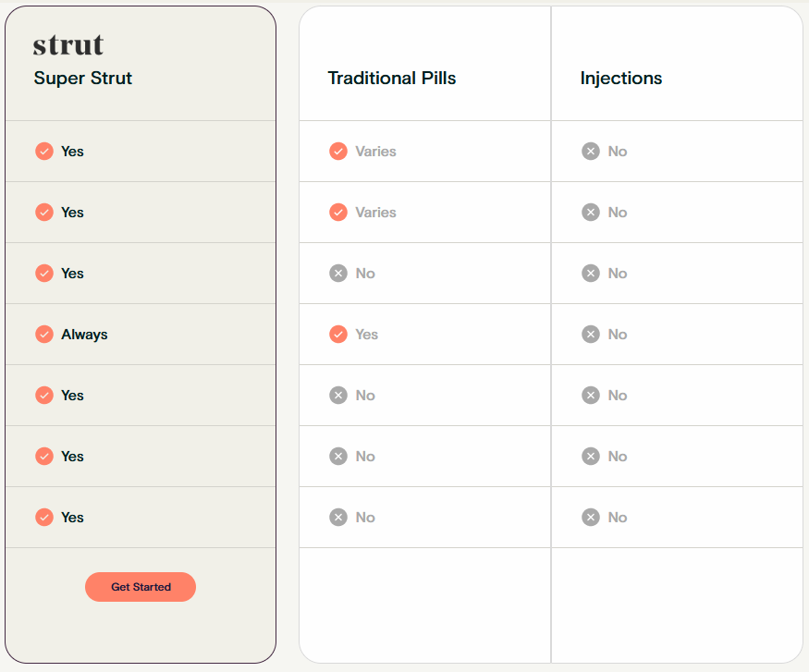Click the Varies text in second row
The image size is (809, 672).
[x=375, y=212]
